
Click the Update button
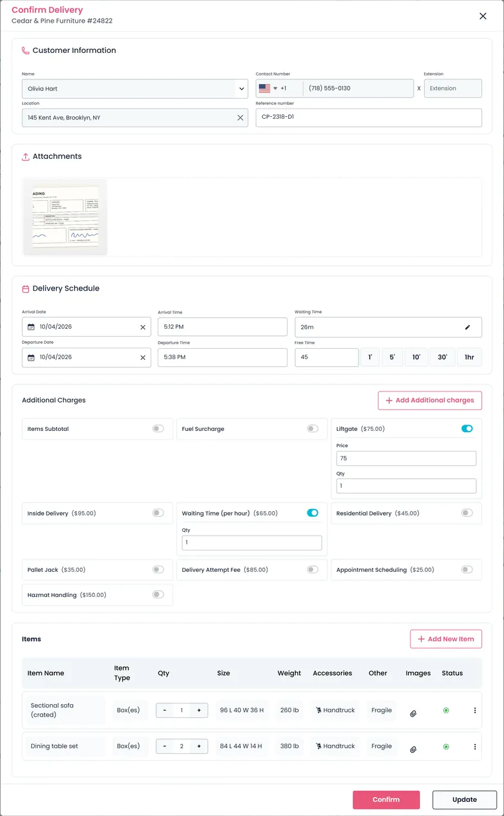(x=465, y=800)
